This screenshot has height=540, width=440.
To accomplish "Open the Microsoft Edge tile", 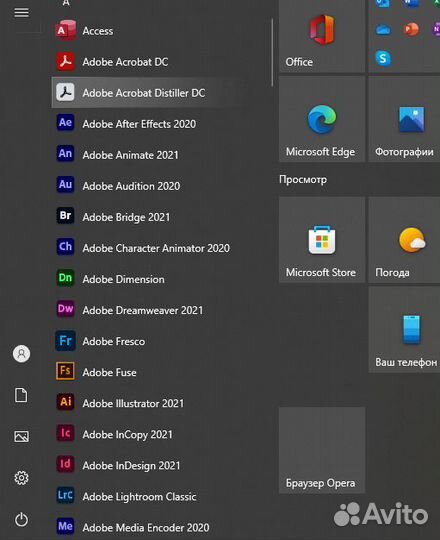I will point(322,119).
